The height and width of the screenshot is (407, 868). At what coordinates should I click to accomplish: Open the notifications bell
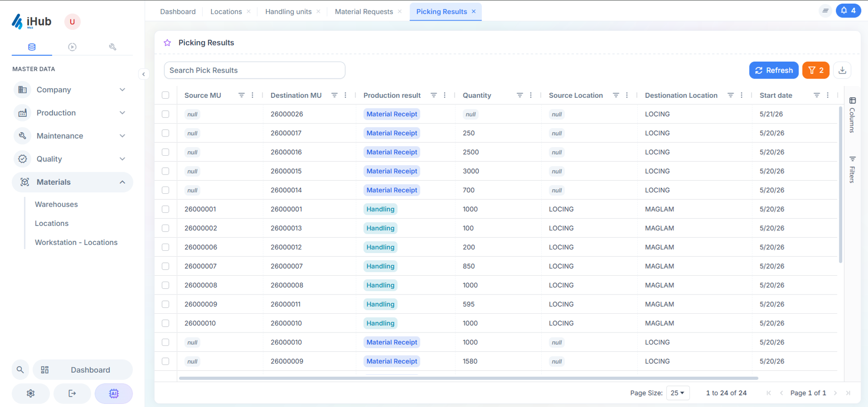[x=848, y=11]
